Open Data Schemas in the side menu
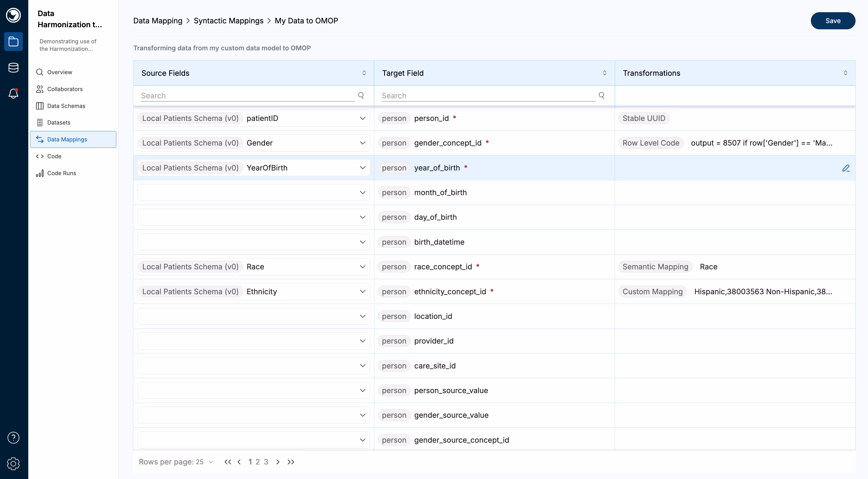The image size is (868, 479). coord(73,106)
